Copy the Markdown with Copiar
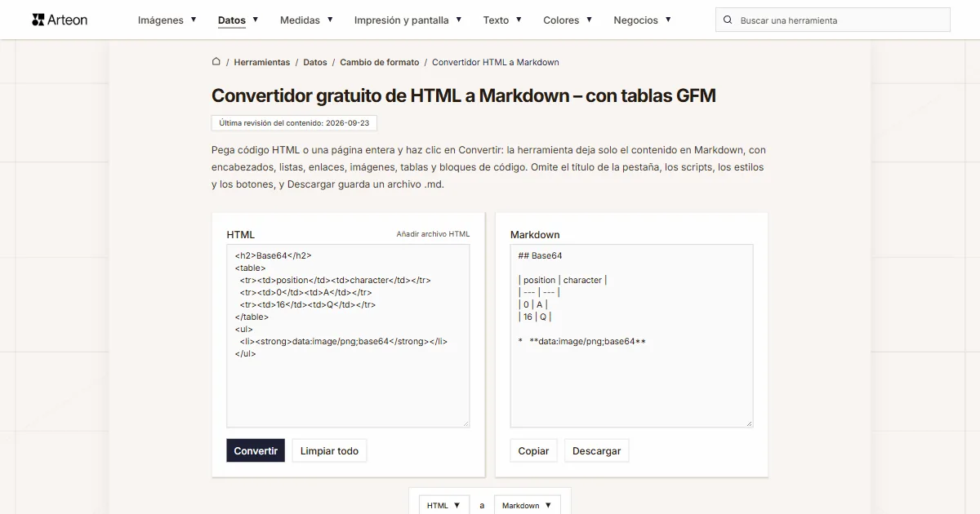This screenshot has height=514, width=980. 533,450
